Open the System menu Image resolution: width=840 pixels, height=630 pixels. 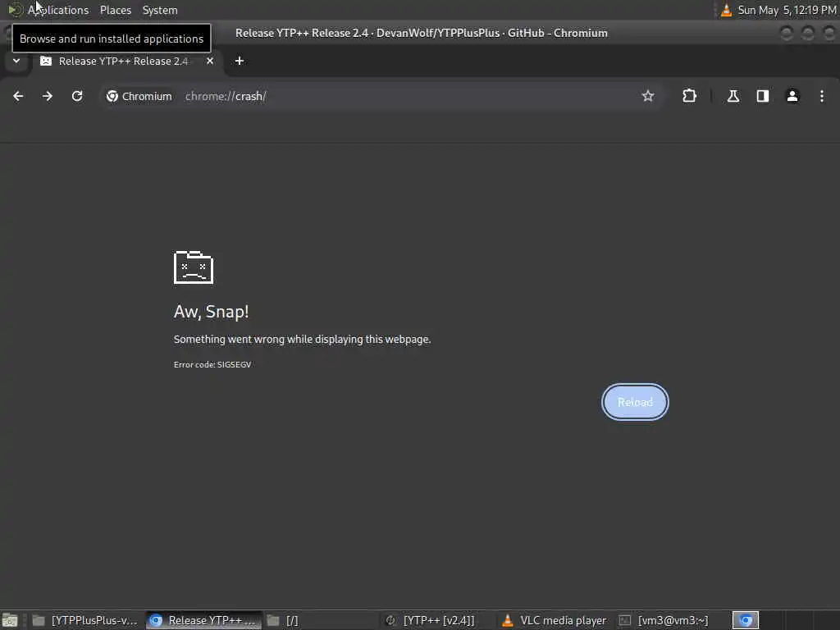pos(160,10)
